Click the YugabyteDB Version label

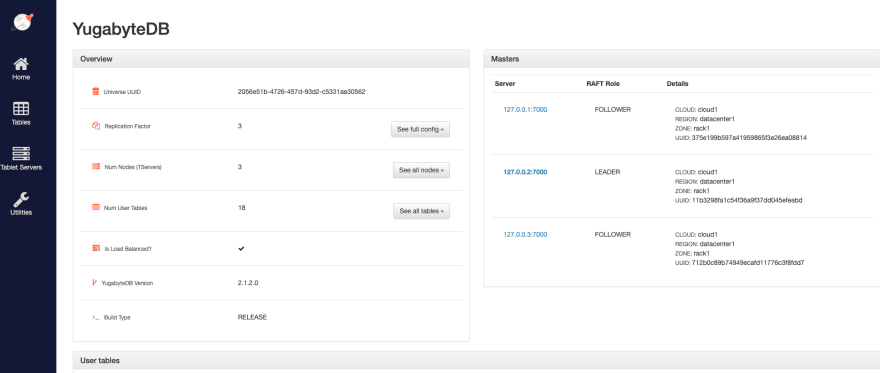click(127, 283)
